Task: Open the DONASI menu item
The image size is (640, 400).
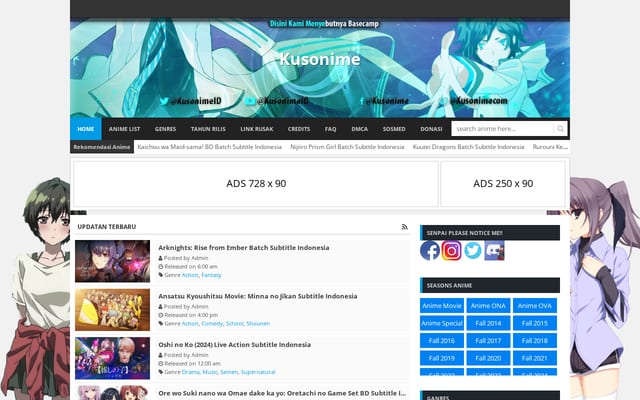Action: pyautogui.click(x=431, y=129)
